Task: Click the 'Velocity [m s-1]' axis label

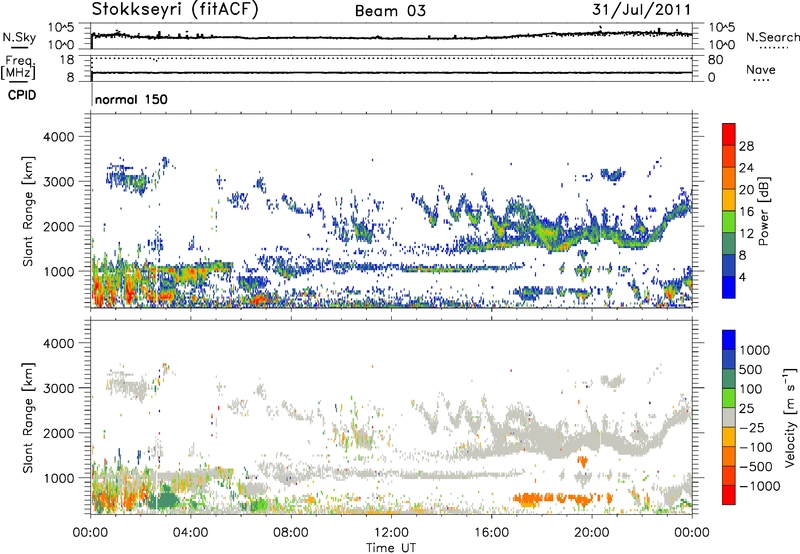Action: [x=790, y=417]
